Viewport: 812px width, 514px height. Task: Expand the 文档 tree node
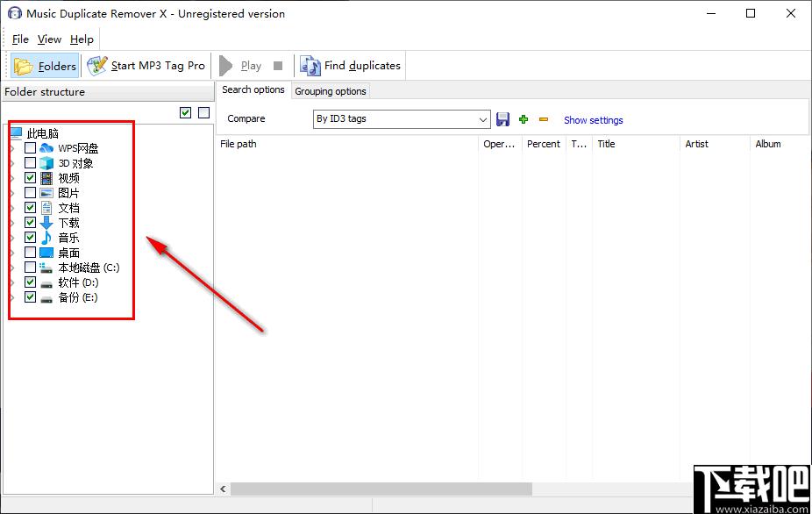point(12,208)
